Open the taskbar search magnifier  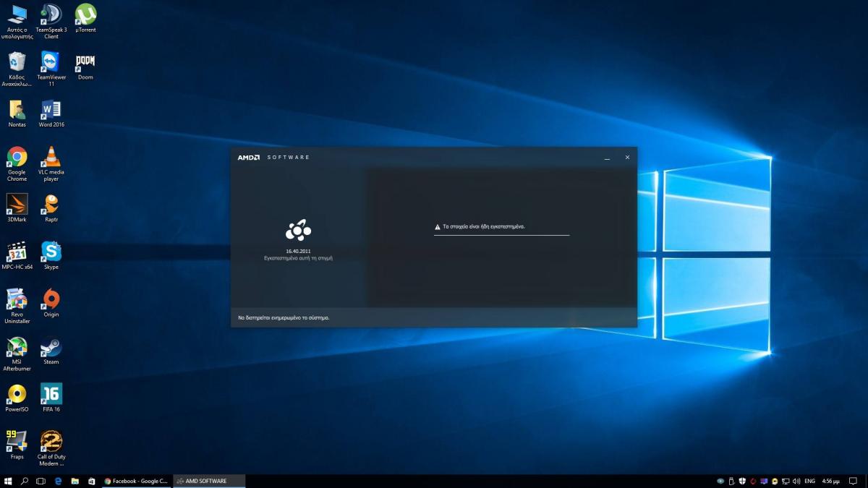(25, 481)
